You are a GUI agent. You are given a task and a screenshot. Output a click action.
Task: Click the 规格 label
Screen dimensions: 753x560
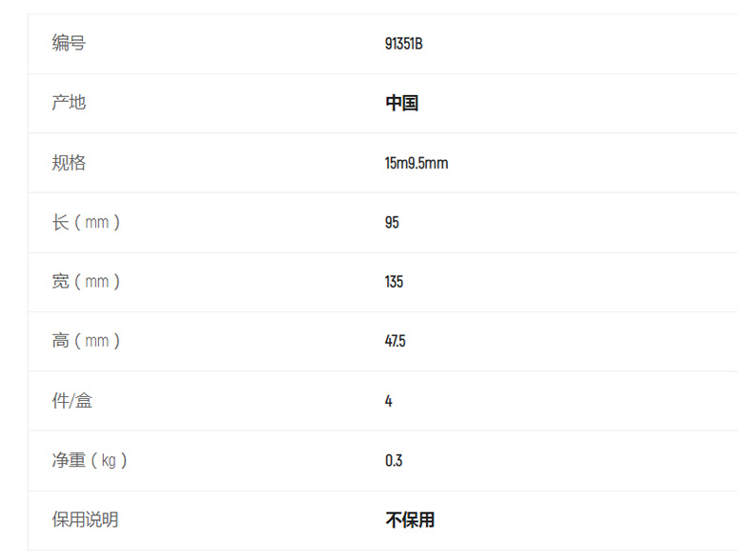[69, 163]
